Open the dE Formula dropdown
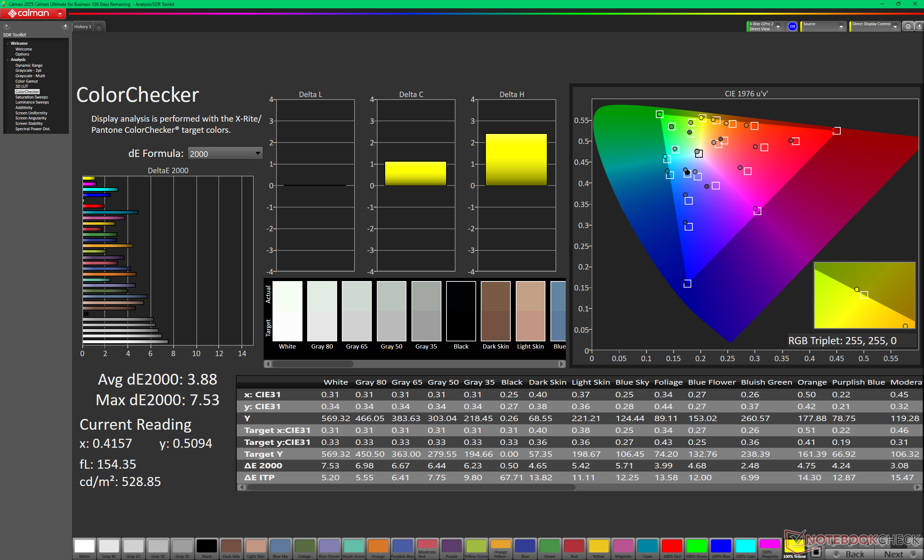Viewport: 924px width, 560px height. point(225,153)
